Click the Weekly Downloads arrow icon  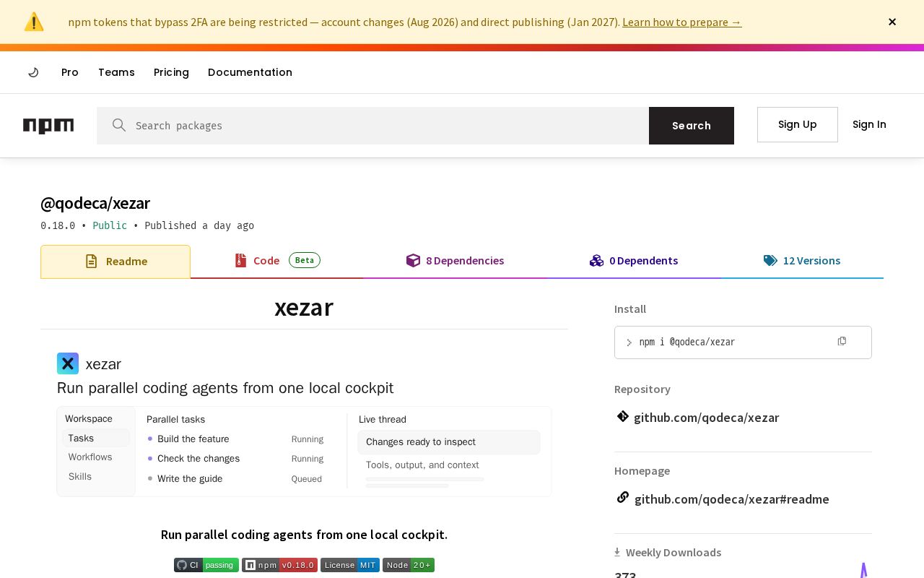pyautogui.click(x=617, y=552)
